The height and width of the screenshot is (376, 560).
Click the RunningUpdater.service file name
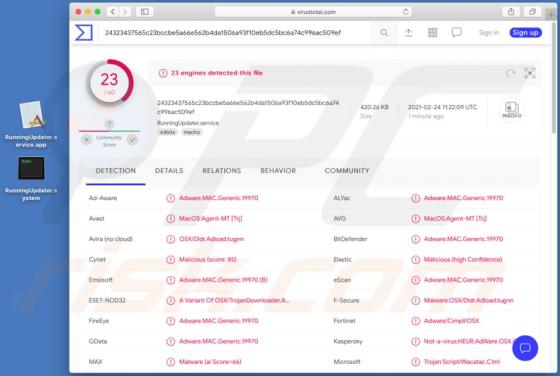coord(188,123)
